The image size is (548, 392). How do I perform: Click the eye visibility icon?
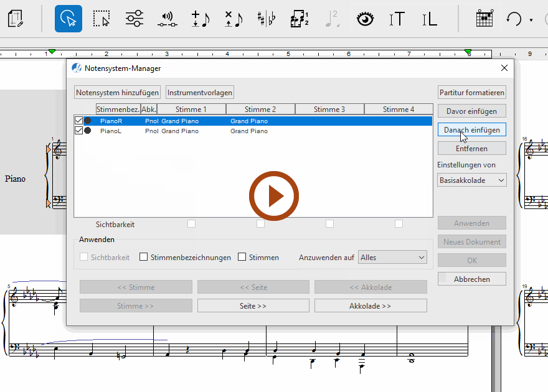click(366, 19)
